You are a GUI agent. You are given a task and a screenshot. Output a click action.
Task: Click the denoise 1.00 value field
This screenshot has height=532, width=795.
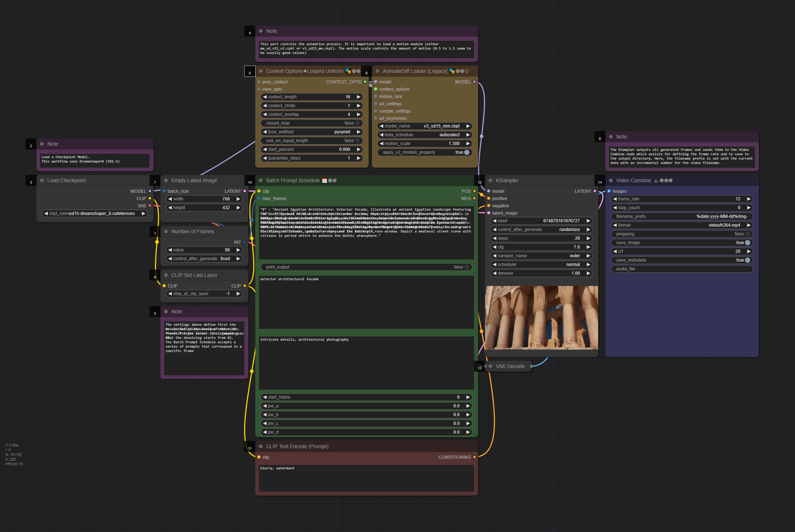coord(542,273)
